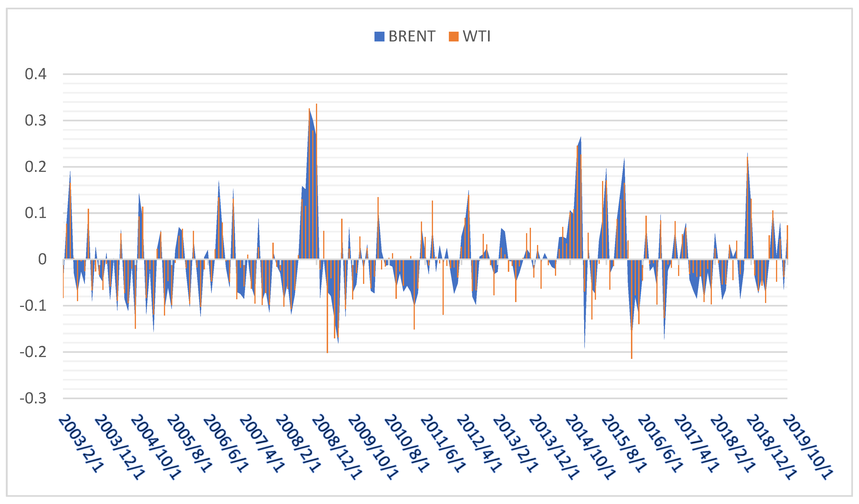Click the 0.4 y-axis label
Viewport: 859px width, 504px height.
click(35, 74)
